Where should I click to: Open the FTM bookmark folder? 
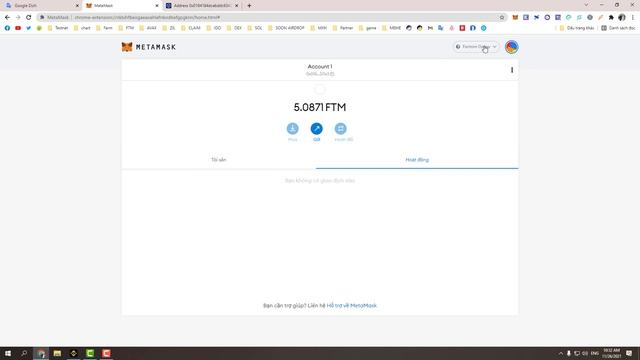pyautogui.click(x=126, y=28)
